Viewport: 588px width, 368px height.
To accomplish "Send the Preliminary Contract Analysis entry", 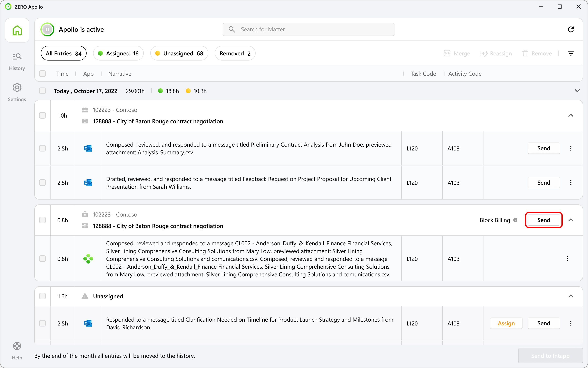I will coord(544,148).
